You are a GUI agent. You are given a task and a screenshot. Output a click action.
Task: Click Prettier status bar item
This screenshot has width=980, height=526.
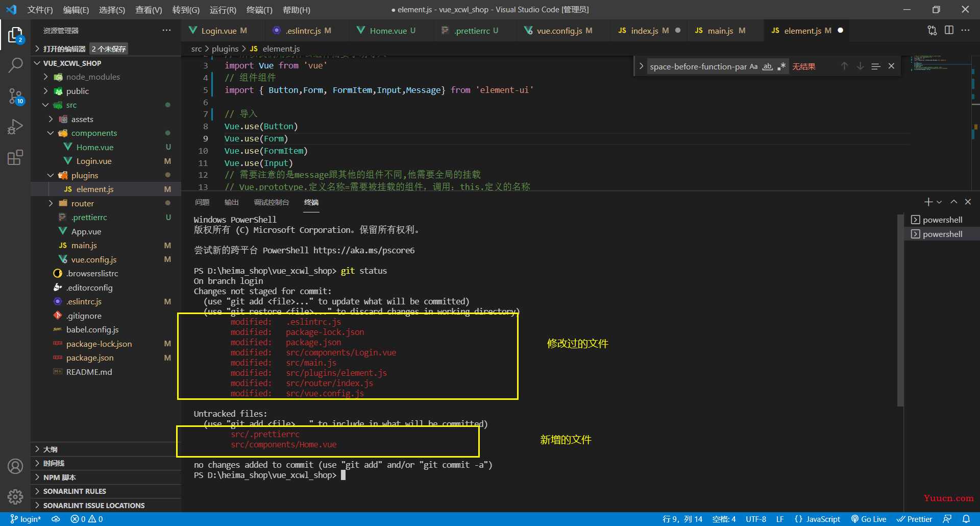pos(914,519)
